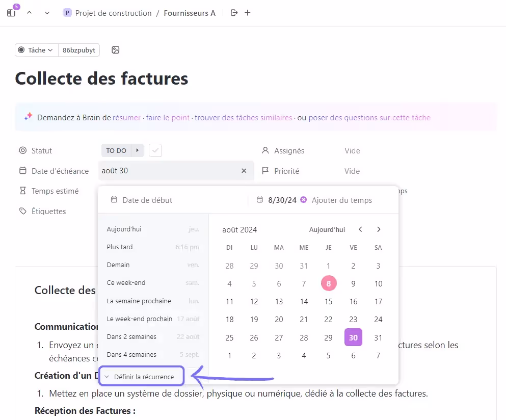This screenshot has width=506, height=420.
Task: Open the Priorité Vide field
Action: click(352, 171)
